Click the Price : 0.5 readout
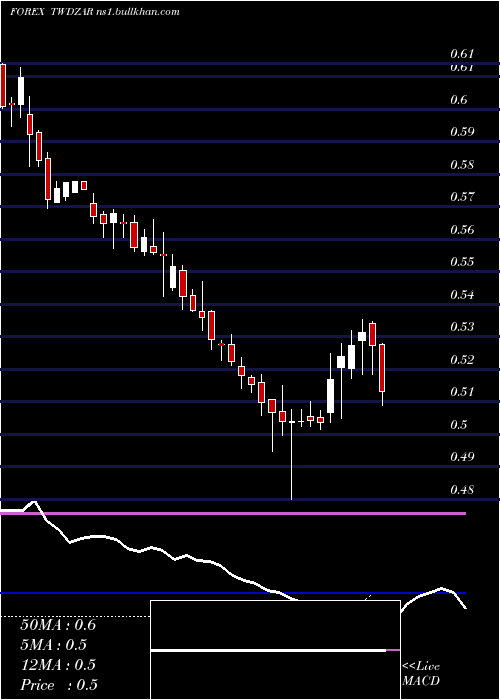 point(59,685)
